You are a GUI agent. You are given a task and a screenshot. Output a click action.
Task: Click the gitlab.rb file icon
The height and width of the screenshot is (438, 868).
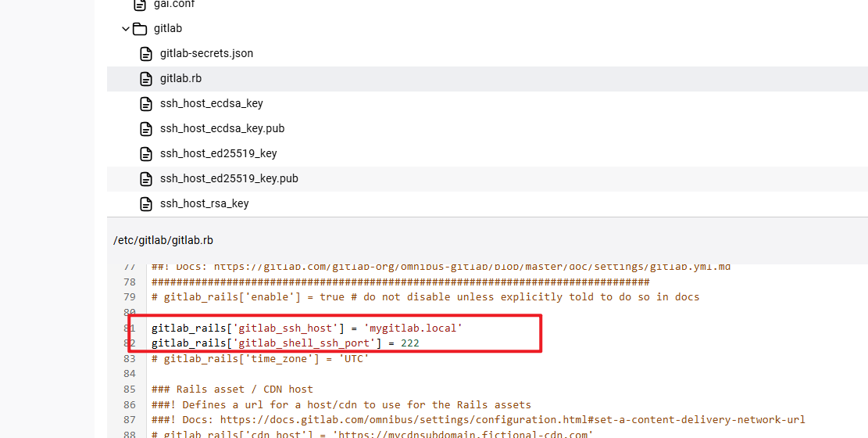145,79
